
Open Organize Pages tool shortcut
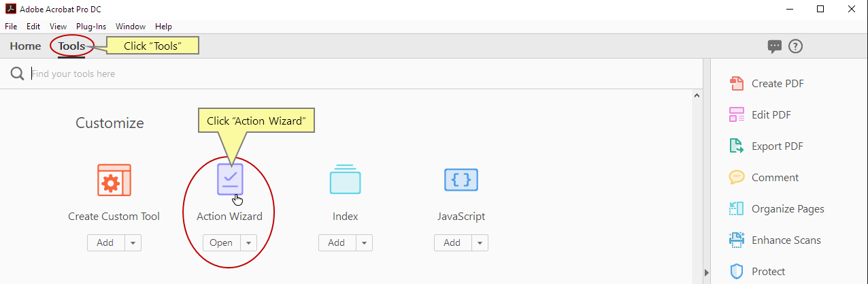pyautogui.click(x=787, y=209)
